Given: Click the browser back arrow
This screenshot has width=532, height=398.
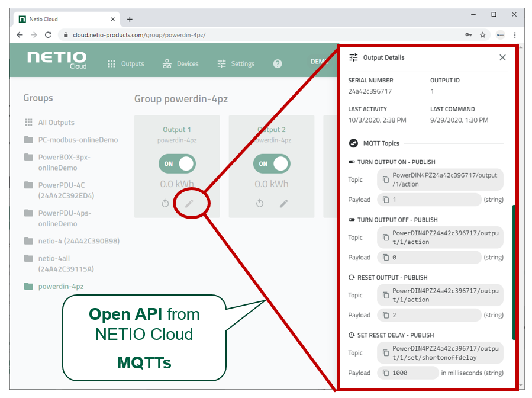Looking at the screenshot, I should pyautogui.click(x=20, y=34).
